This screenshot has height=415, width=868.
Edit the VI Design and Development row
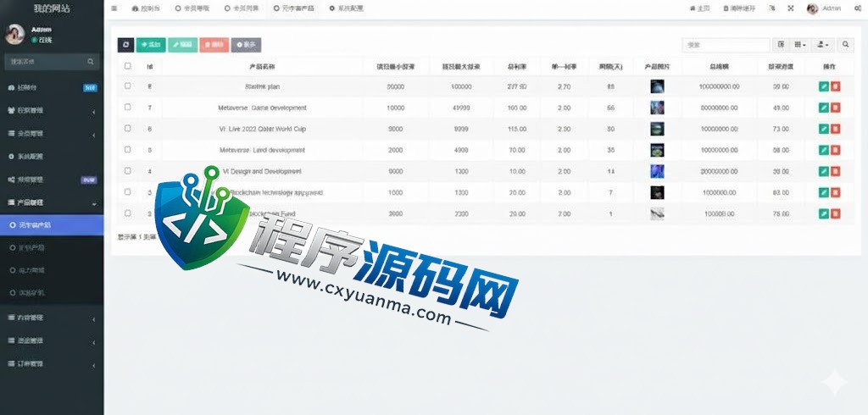pyautogui.click(x=824, y=172)
